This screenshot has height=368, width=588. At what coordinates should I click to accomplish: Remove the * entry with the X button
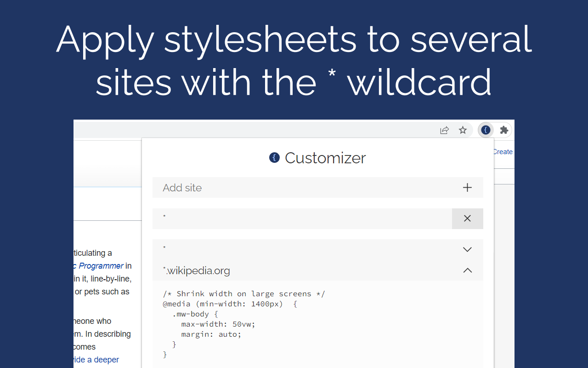[x=467, y=218]
